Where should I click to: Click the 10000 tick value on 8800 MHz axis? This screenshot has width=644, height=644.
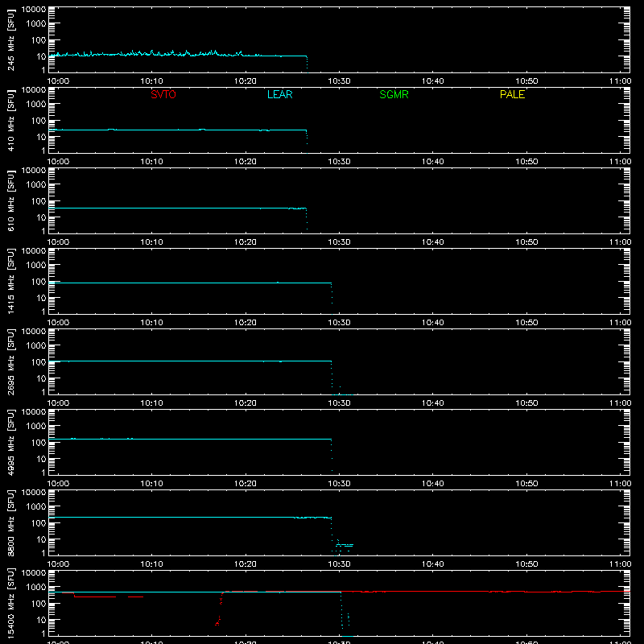(34, 492)
